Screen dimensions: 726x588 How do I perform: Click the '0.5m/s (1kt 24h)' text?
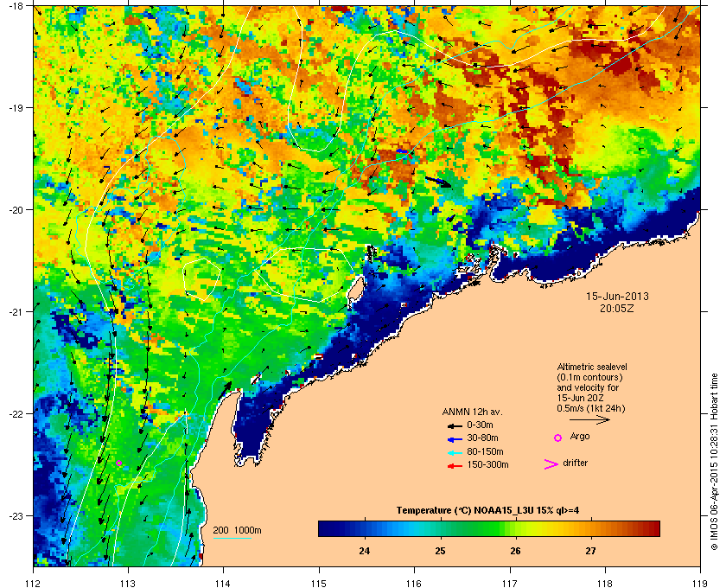pos(591,409)
